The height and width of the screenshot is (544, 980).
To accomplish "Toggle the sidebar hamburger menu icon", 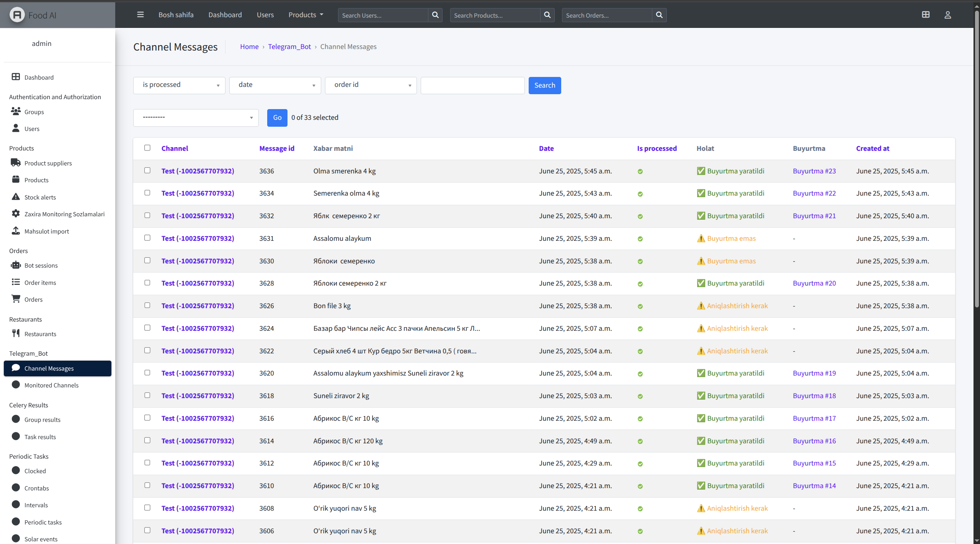I will point(140,15).
